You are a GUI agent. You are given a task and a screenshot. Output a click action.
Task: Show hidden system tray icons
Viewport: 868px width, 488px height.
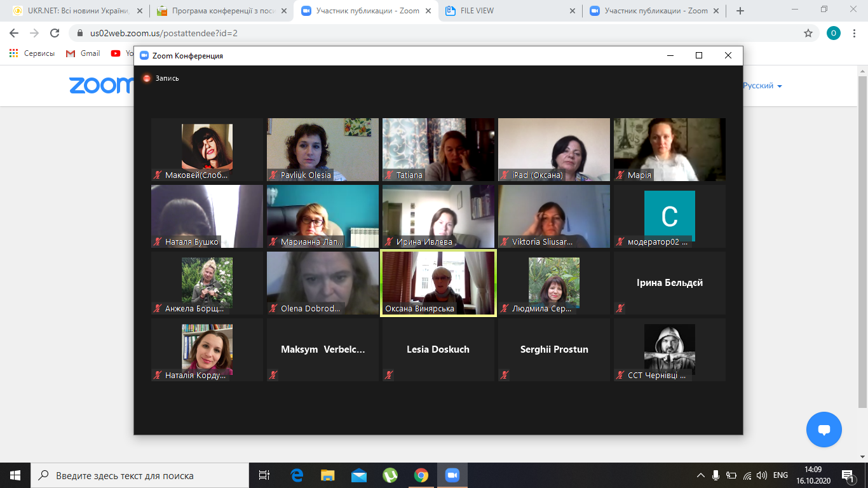click(x=701, y=475)
